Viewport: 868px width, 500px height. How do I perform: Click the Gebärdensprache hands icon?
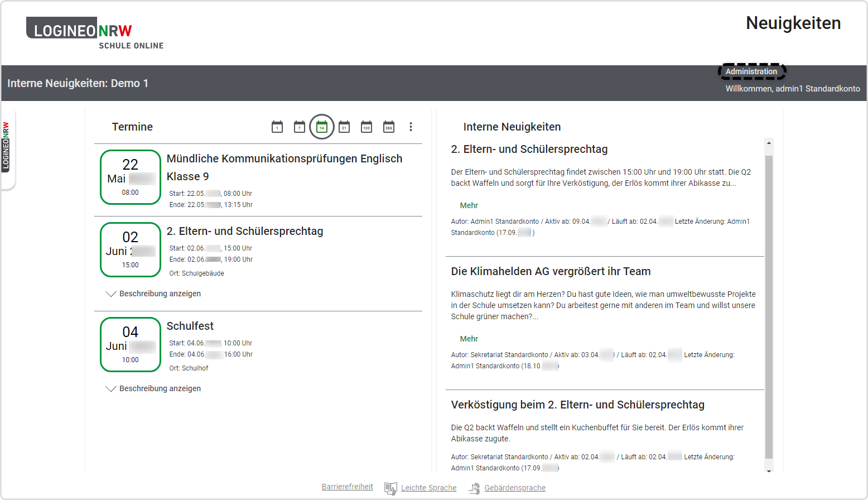(x=474, y=488)
